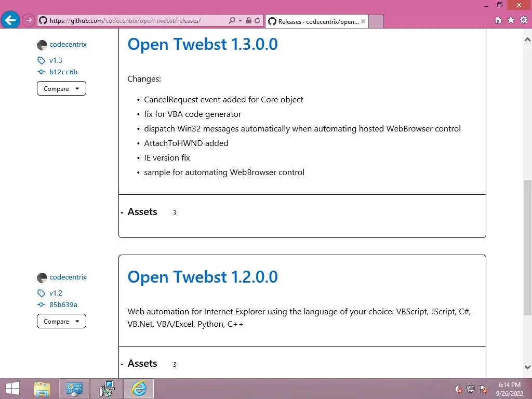Image resolution: width=532 pixels, height=399 pixels.
Task: Open commit 85b639a link
Action: [63, 304]
